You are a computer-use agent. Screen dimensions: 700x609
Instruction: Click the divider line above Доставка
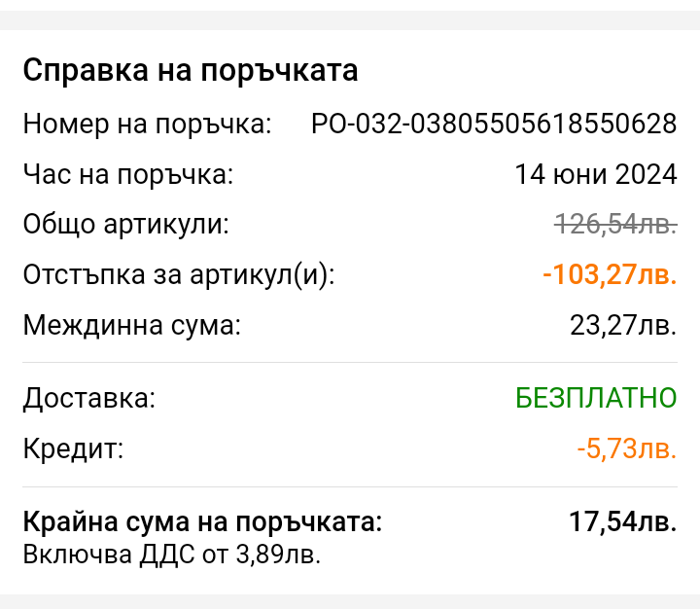(x=350, y=362)
